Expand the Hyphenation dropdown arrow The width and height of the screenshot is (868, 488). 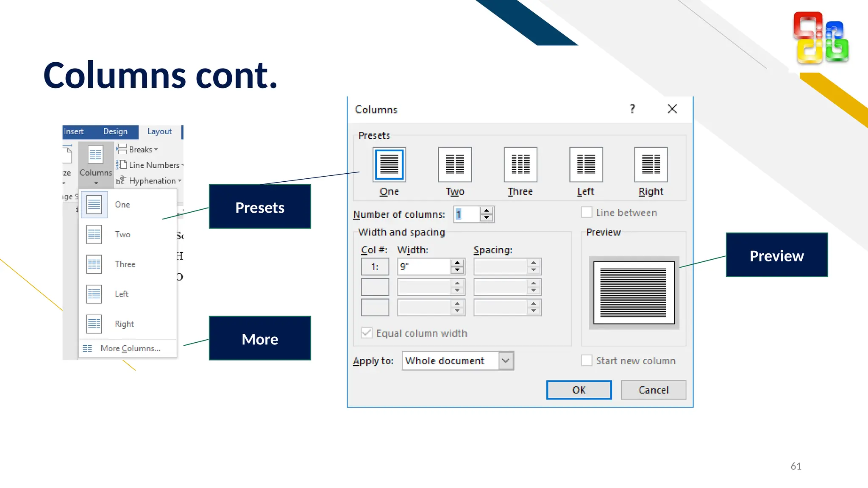180,181
